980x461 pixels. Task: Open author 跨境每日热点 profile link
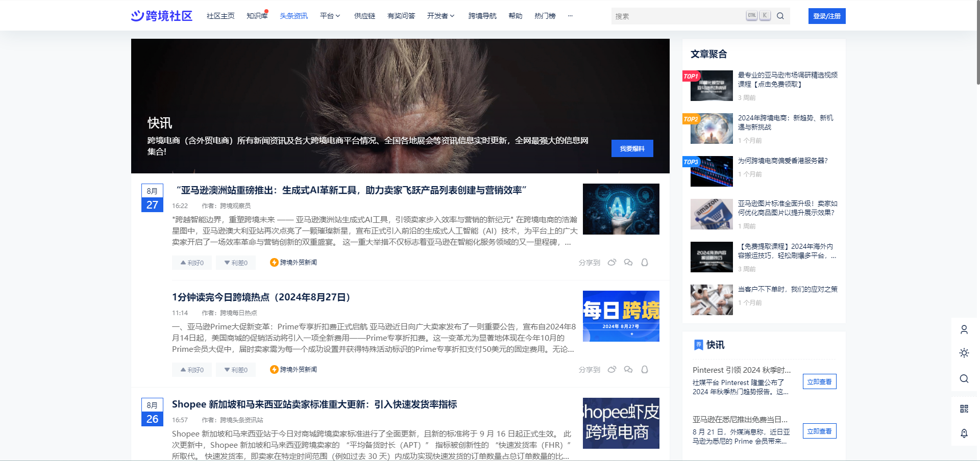coord(238,313)
